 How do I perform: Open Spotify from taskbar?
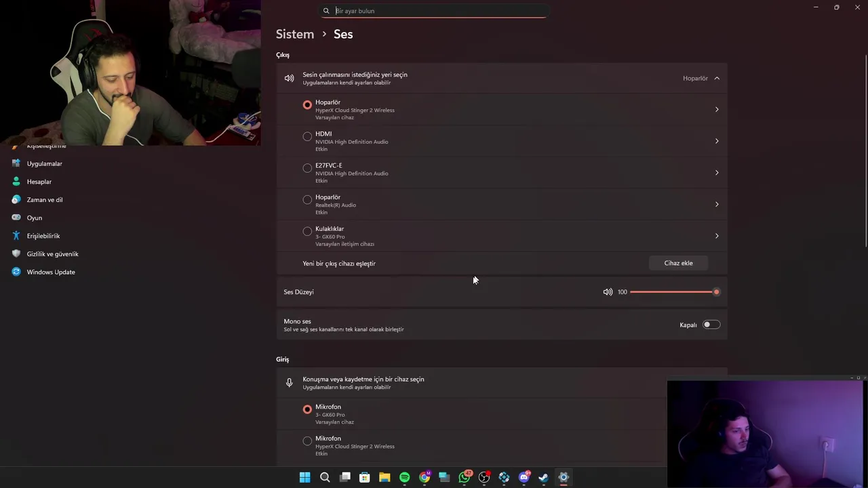(x=404, y=477)
